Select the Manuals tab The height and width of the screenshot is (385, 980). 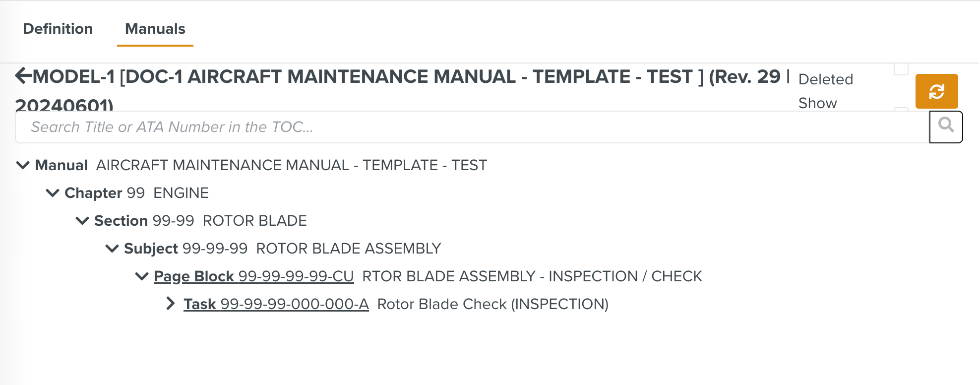tap(155, 29)
